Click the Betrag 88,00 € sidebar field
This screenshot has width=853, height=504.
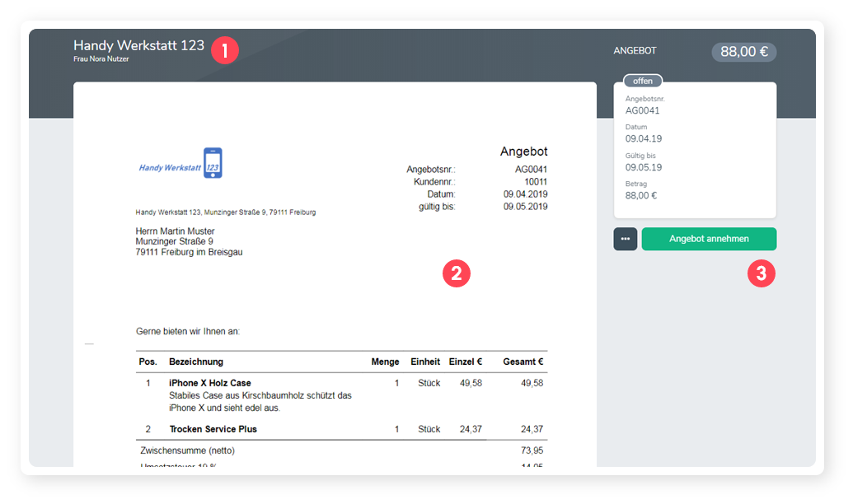pos(640,195)
